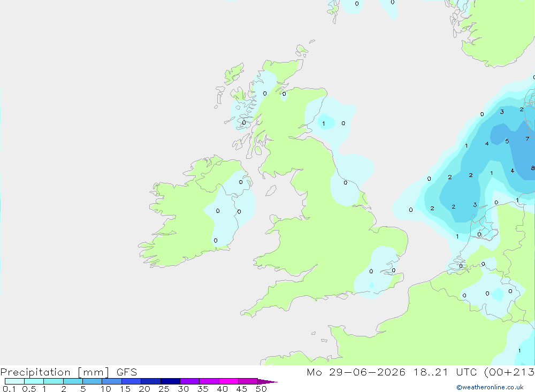Viewport: 535px width, 392px height.
Task: Click the date '29-06-2026' text
Action: click(367, 372)
